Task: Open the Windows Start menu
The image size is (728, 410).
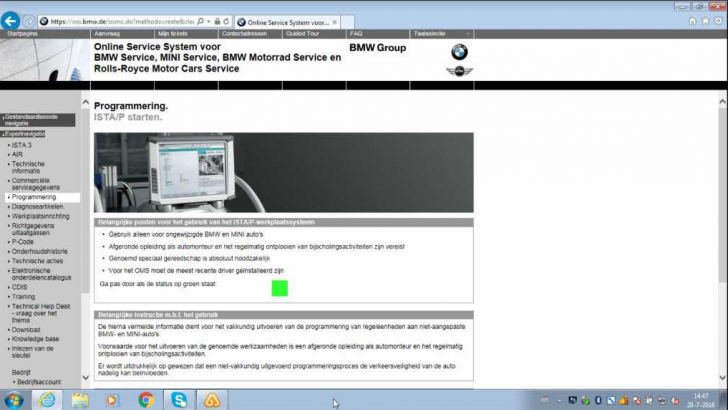Action: 12,400
